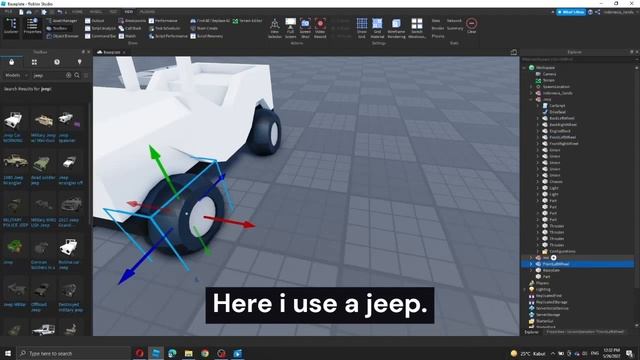Show the Output window
The height and width of the screenshot is (360, 640).
(x=95, y=20)
